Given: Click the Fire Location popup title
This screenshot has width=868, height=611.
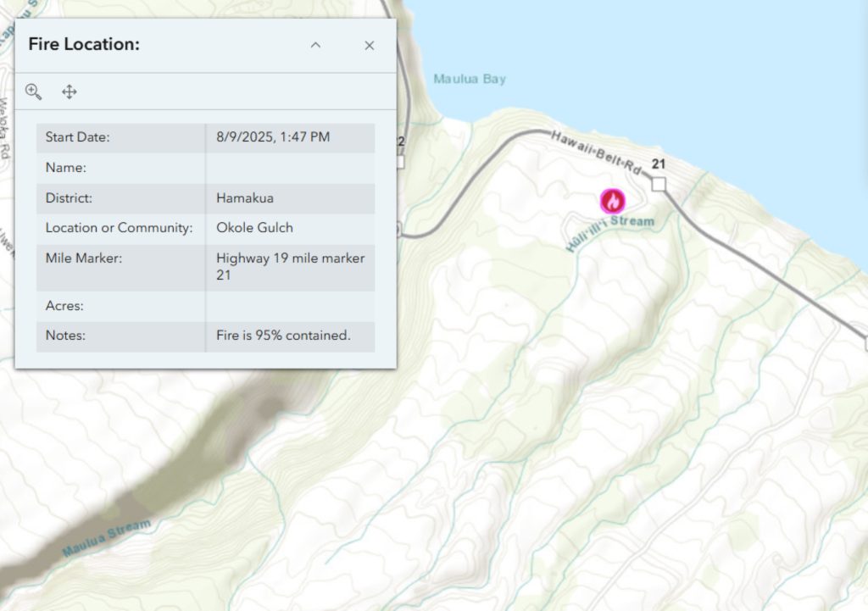Looking at the screenshot, I should [x=84, y=45].
